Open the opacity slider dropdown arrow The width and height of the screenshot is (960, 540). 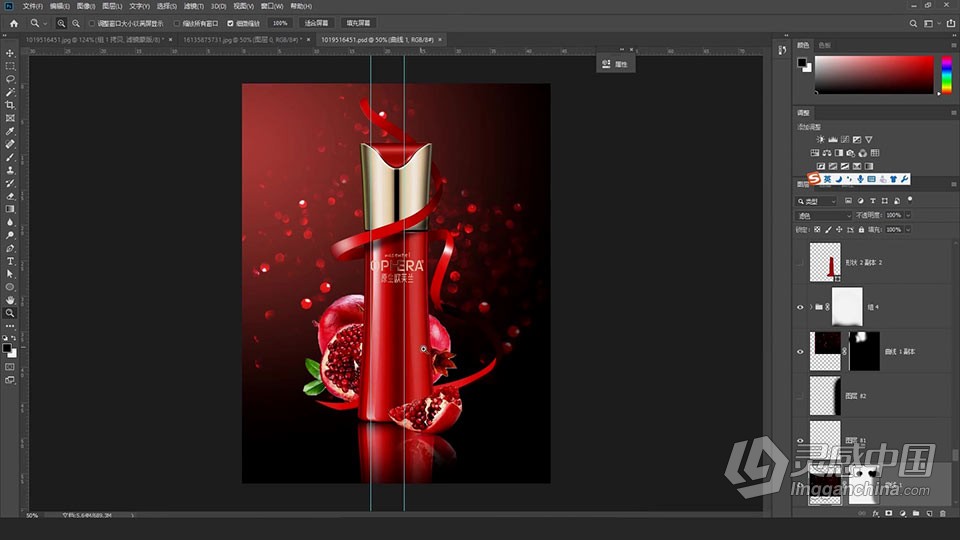pos(908,215)
